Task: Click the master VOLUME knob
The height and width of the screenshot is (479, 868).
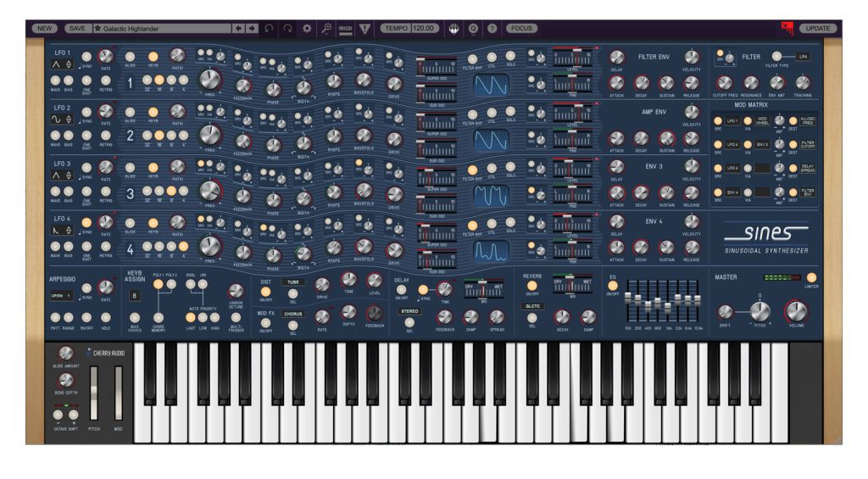Action: [796, 311]
